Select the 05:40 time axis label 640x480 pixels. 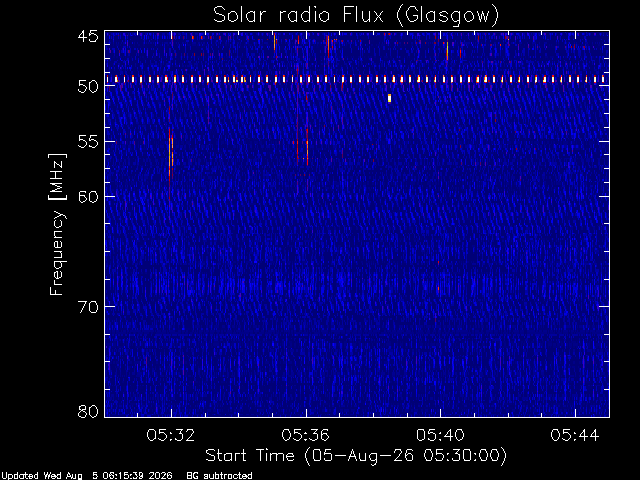(x=440, y=435)
